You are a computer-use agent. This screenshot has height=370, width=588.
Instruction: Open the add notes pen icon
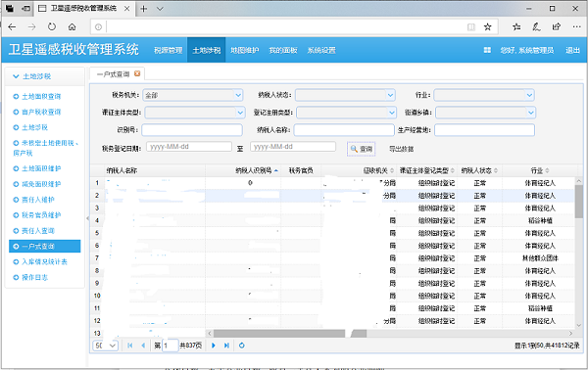point(536,27)
